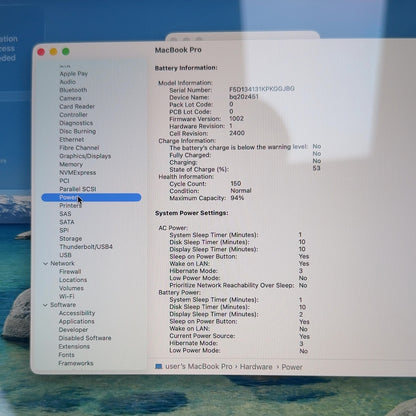416x416 pixels.
Task: Click user's MacBook Pro in the path bar
Action: pyautogui.click(x=199, y=366)
